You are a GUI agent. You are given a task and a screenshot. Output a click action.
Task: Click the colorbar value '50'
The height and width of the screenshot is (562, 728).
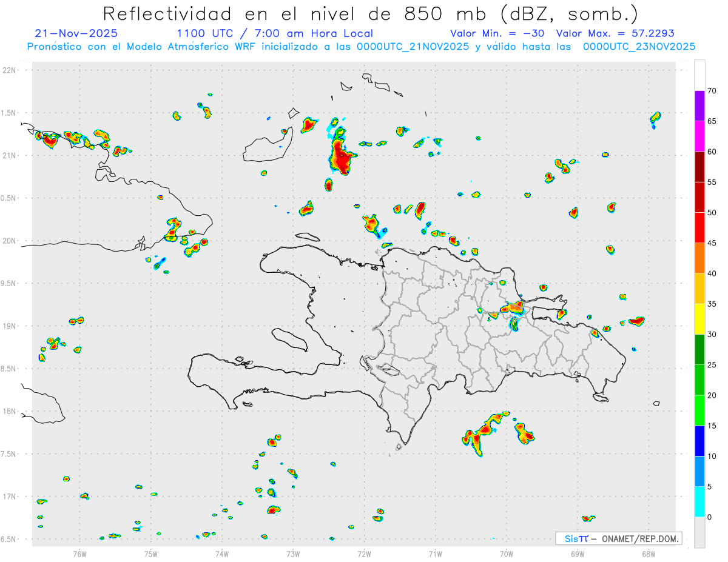click(712, 213)
